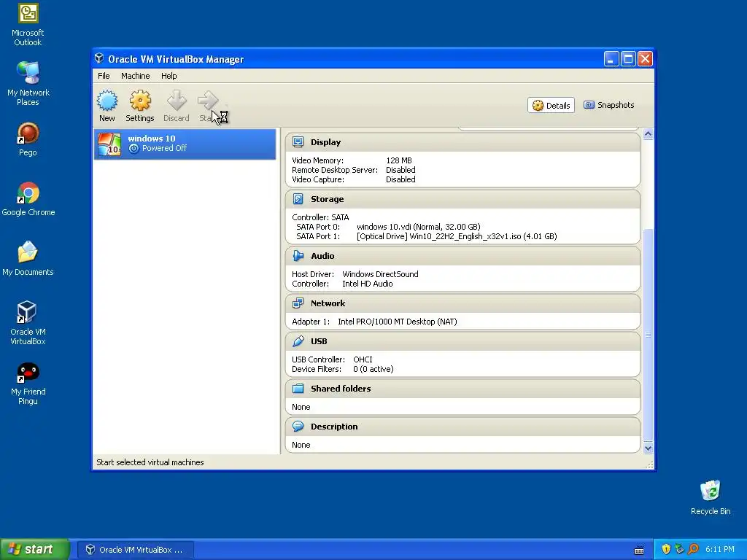Click the scroll down arrow of details pane
Image resolution: width=747 pixels, height=560 pixels.
tap(648, 448)
